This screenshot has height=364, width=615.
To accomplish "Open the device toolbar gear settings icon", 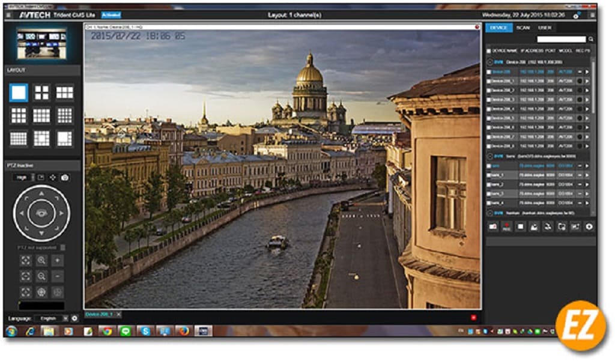I will point(589,226).
